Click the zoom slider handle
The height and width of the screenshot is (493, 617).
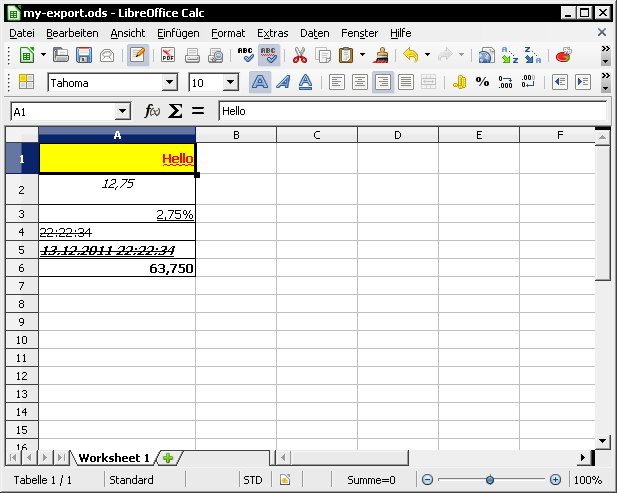click(x=490, y=480)
